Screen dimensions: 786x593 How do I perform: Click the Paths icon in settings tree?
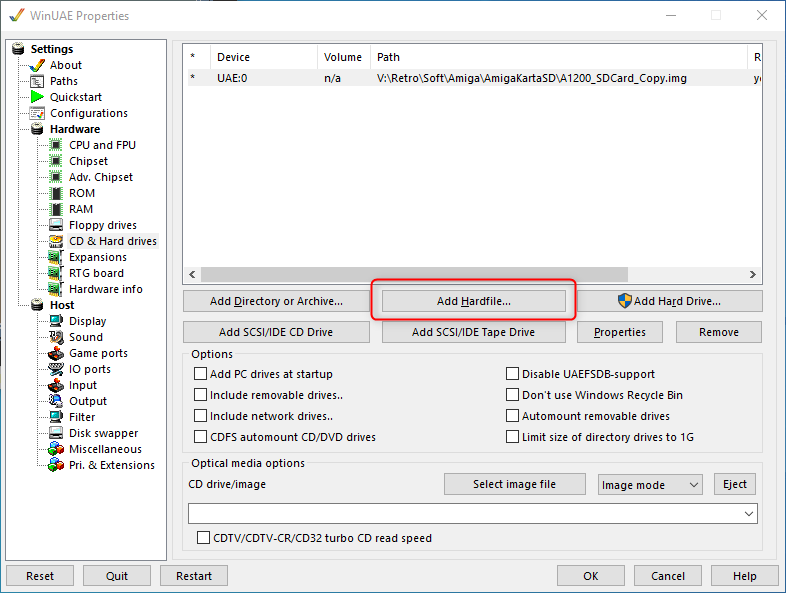point(37,81)
